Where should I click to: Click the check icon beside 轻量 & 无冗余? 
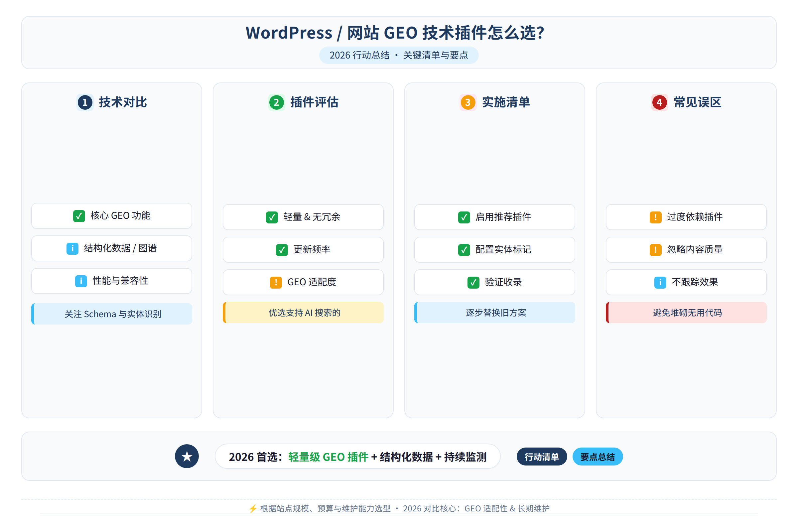(x=272, y=217)
